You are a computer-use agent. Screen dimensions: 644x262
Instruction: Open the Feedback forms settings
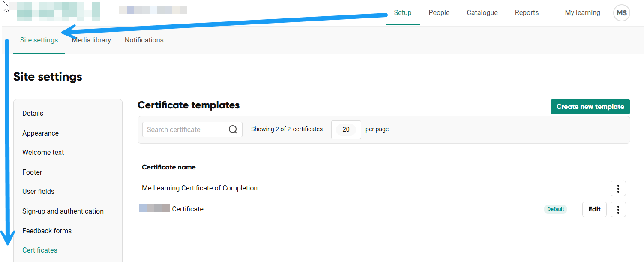tap(47, 231)
